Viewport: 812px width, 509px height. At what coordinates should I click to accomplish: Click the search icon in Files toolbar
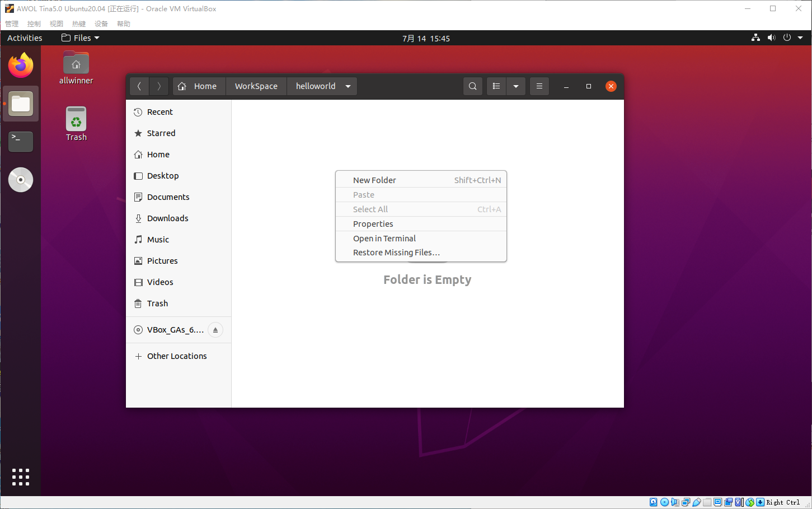(x=472, y=86)
